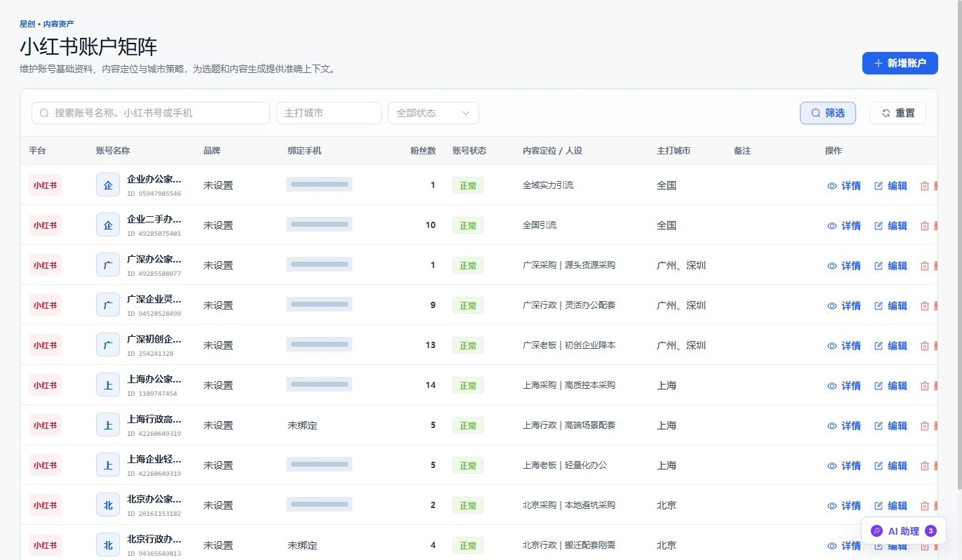Click the 广 avatar of 广深初创企… account
The image size is (962, 560).
point(108,345)
